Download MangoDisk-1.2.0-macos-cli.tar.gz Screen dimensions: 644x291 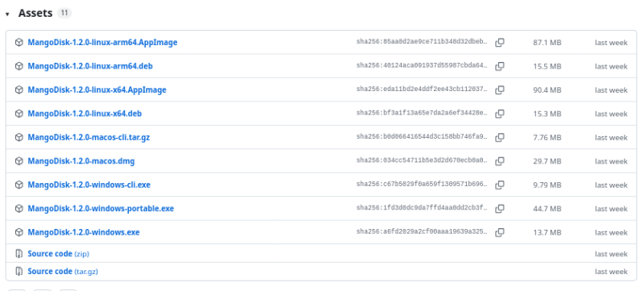[x=89, y=137]
